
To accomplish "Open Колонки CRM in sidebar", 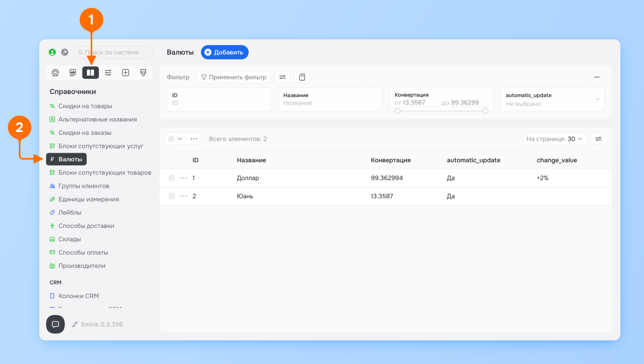I will tap(79, 296).
